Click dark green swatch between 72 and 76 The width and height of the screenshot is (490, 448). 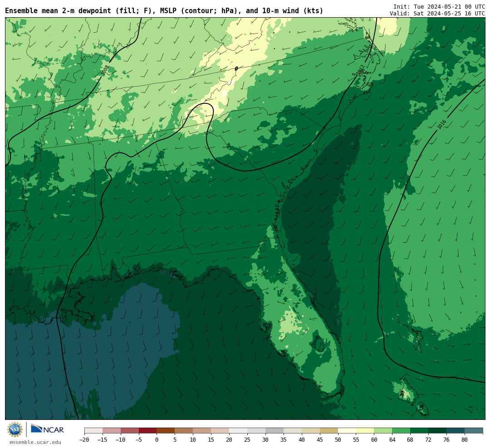(437, 431)
